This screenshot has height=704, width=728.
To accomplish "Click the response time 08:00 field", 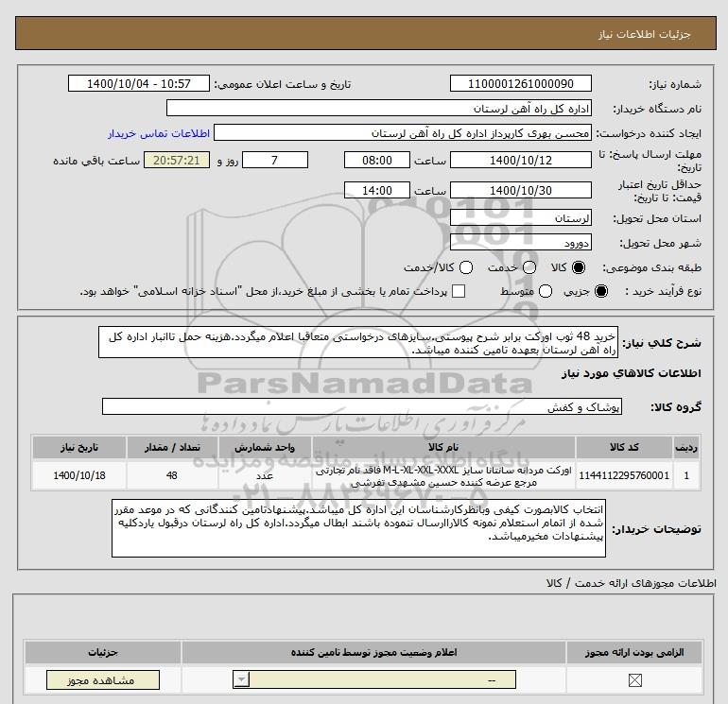I will coord(377,161).
